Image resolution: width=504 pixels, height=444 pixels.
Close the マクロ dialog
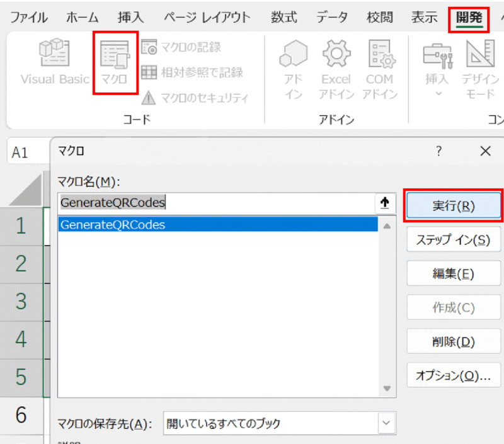(x=485, y=151)
